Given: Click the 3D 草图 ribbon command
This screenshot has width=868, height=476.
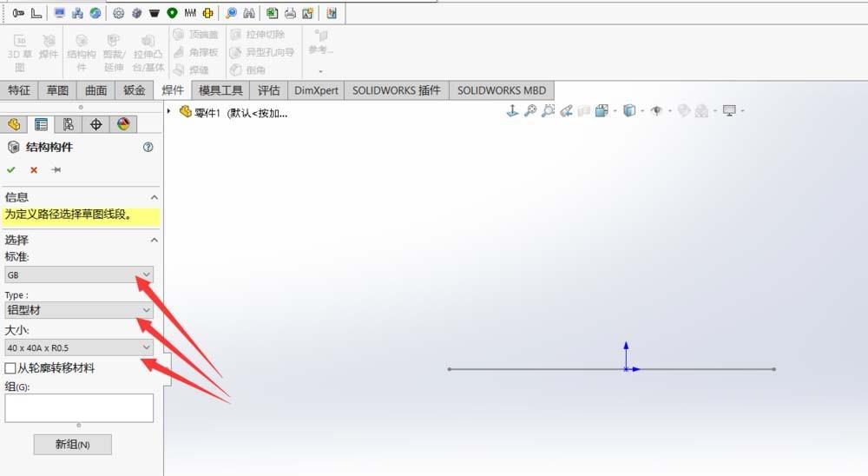Looking at the screenshot, I should click(x=20, y=53).
